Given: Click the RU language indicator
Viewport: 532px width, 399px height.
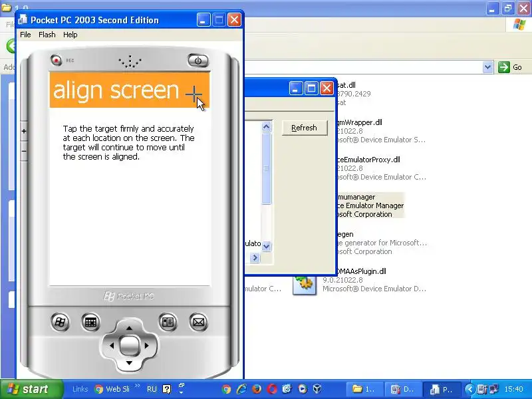Looking at the screenshot, I should tap(152, 389).
